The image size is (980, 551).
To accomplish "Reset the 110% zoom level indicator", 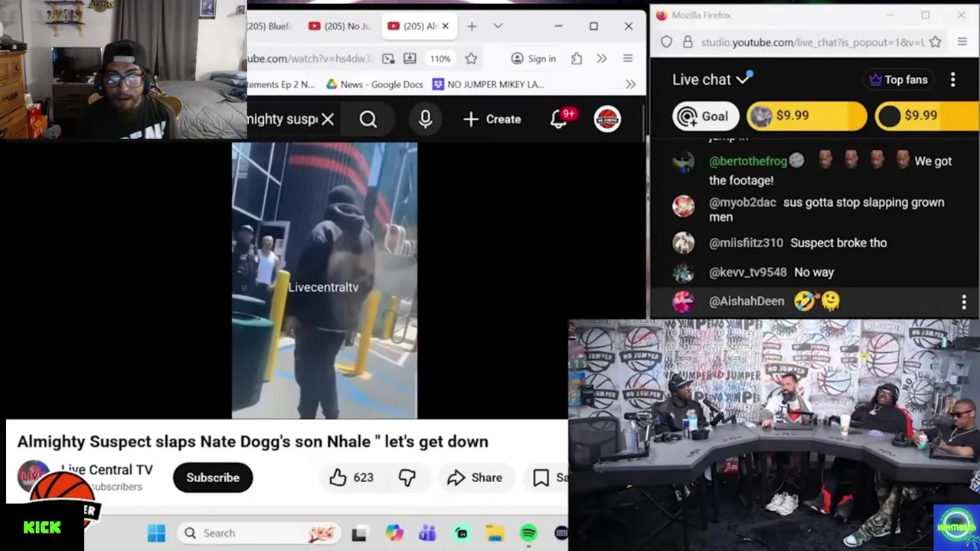I will 440,59.
